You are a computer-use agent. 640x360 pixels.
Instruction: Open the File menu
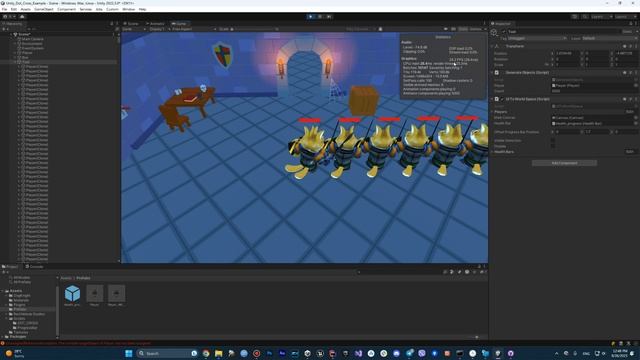(4, 9)
